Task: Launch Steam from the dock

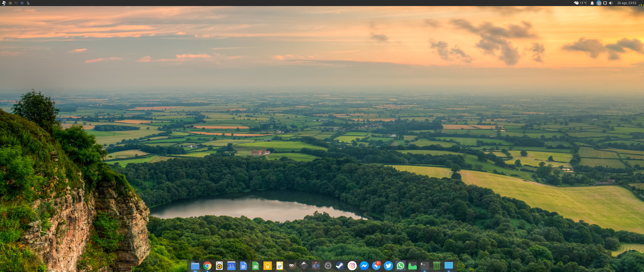Action: 340,266
